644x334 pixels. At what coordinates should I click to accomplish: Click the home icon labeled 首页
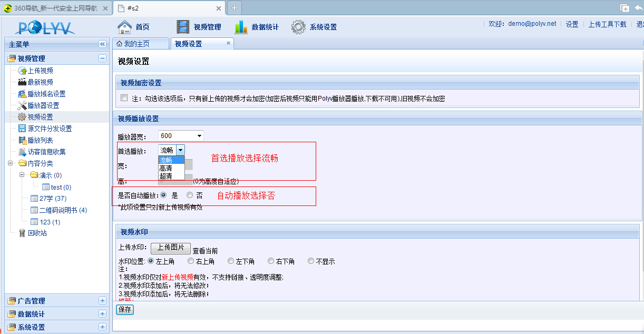(124, 27)
